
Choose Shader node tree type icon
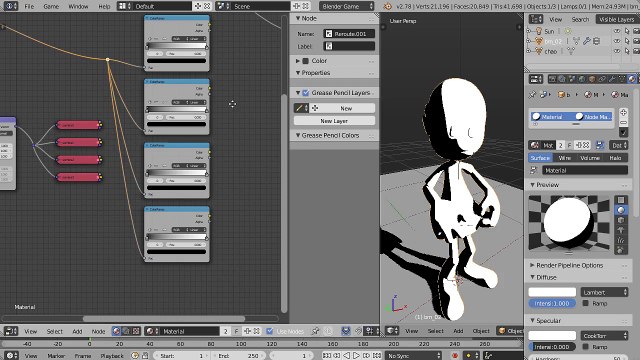pos(117,331)
